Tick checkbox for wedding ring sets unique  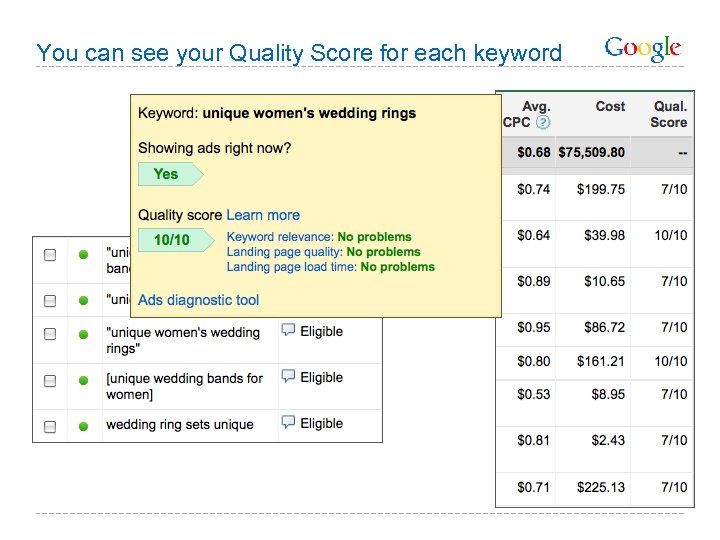[x=50, y=426]
